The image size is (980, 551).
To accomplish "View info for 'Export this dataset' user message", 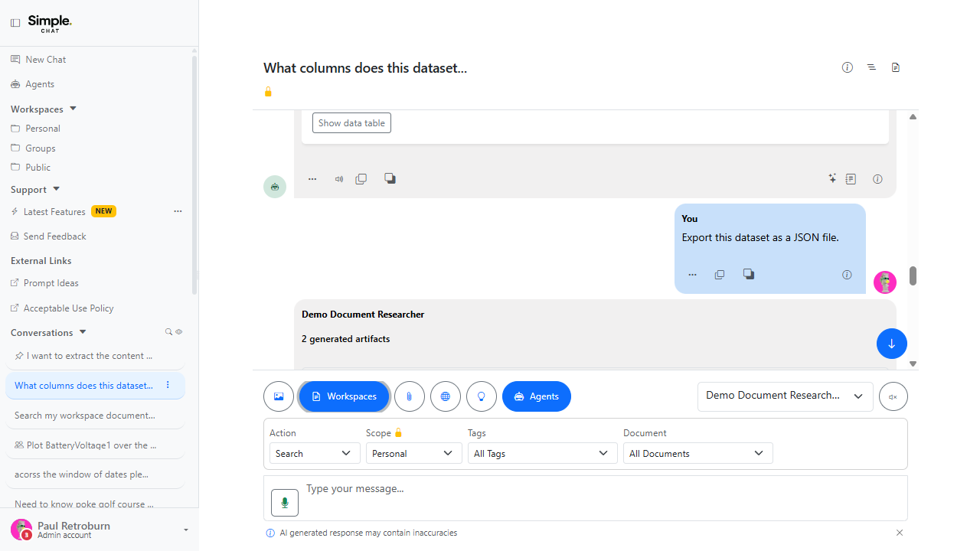I will tap(847, 275).
